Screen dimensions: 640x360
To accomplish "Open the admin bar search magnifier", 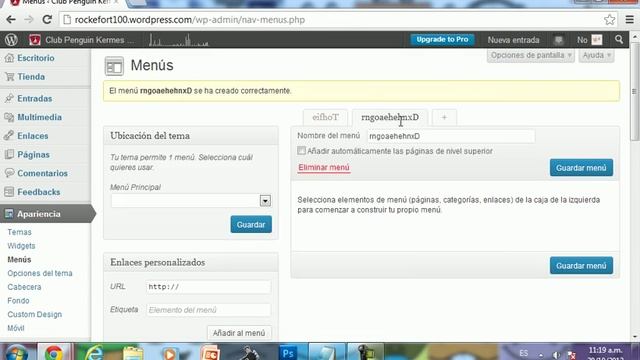I will pos(619,40).
